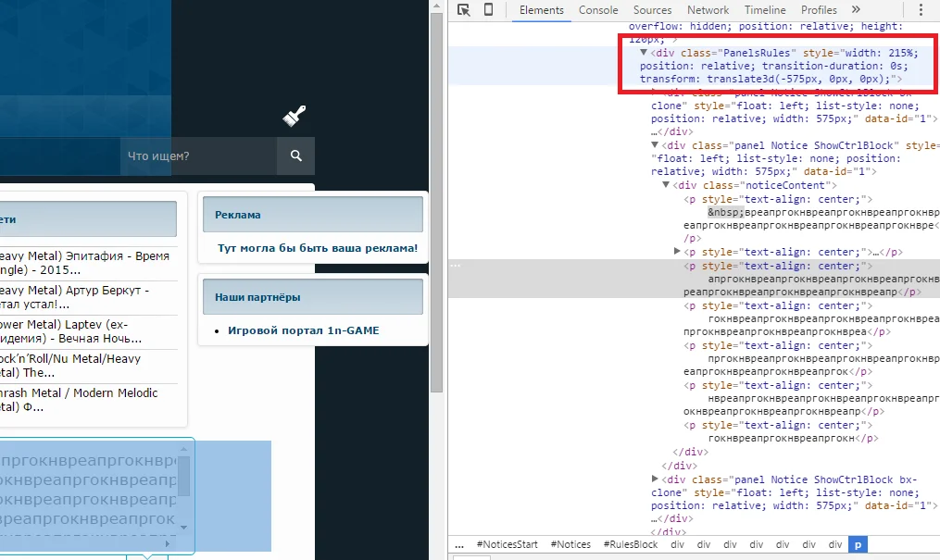Select #RulesBlock in the breadcrumb bar
940x560 pixels.
click(x=631, y=544)
